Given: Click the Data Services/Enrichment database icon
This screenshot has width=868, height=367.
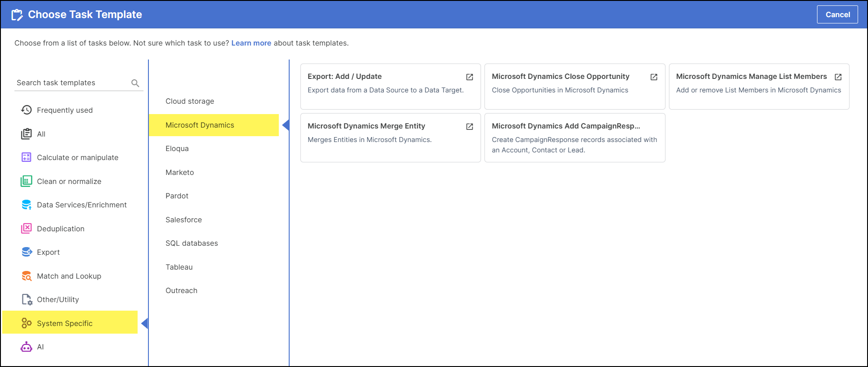Looking at the screenshot, I should pyautogui.click(x=27, y=205).
